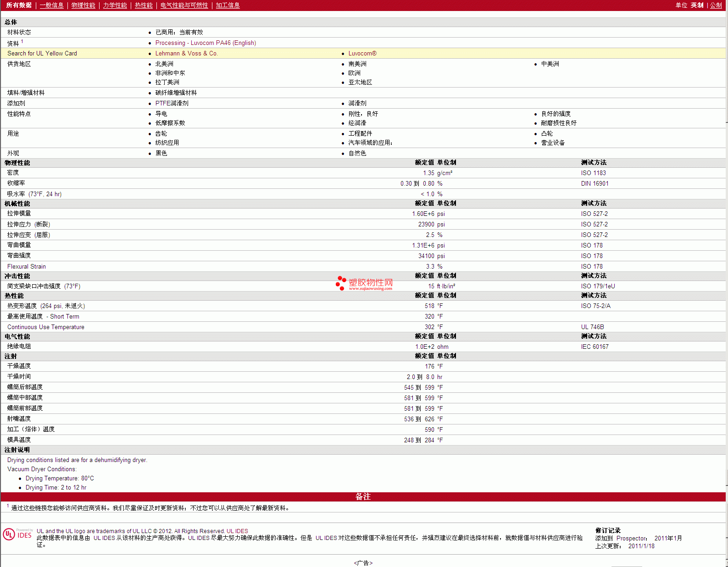Click the 拉伸应力 (断裂) row label
Viewport: 728px width, 567px height.
(28, 224)
